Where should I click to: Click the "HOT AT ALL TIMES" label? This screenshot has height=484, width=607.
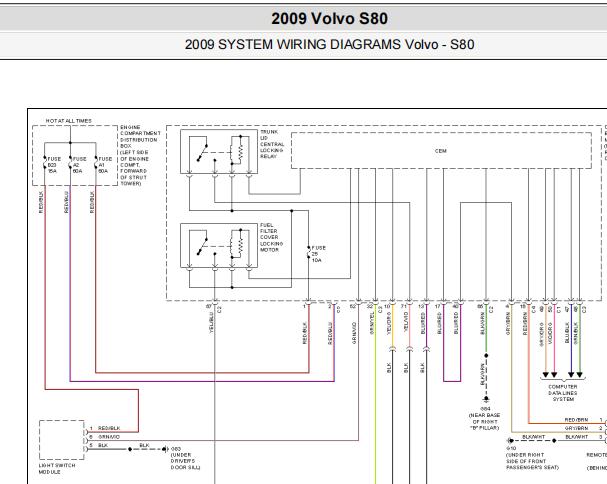(69, 121)
